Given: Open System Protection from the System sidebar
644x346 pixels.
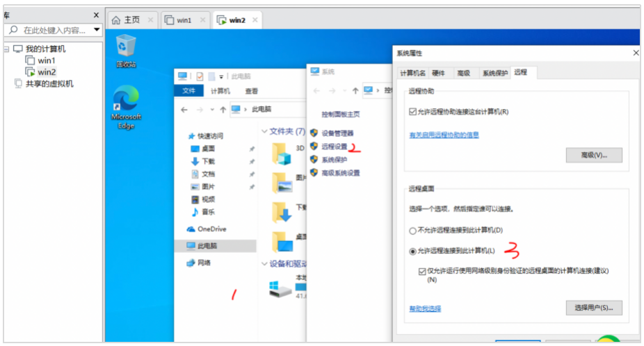Looking at the screenshot, I should [x=334, y=160].
